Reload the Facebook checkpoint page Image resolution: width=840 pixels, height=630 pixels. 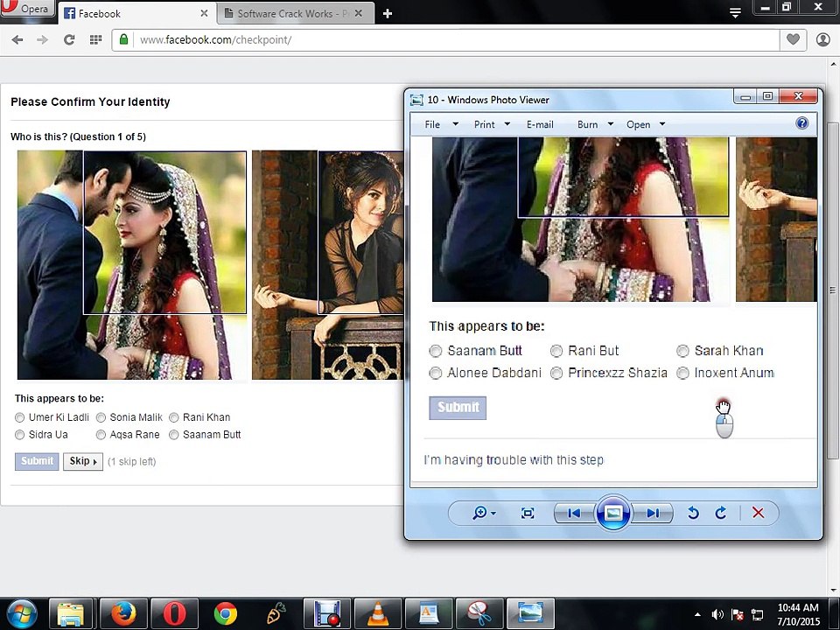(68, 39)
